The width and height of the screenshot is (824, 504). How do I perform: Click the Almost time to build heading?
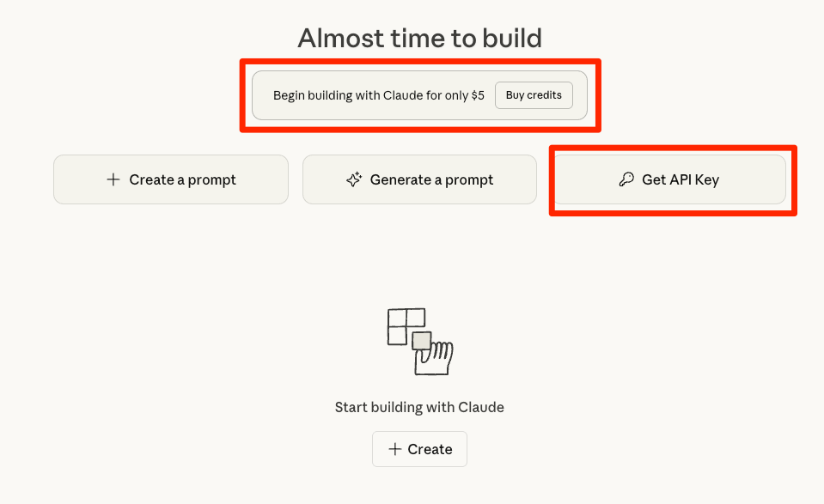(419, 38)
